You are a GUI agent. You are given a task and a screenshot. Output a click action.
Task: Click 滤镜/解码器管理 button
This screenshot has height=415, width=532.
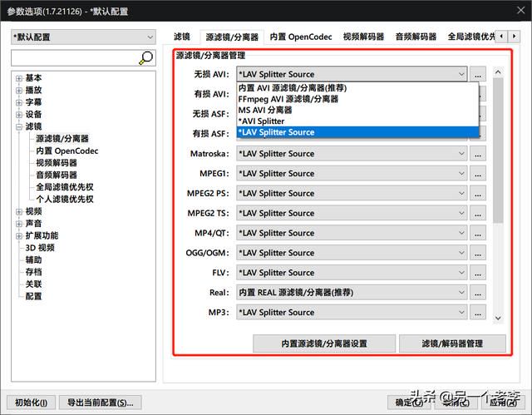[452, 343]
